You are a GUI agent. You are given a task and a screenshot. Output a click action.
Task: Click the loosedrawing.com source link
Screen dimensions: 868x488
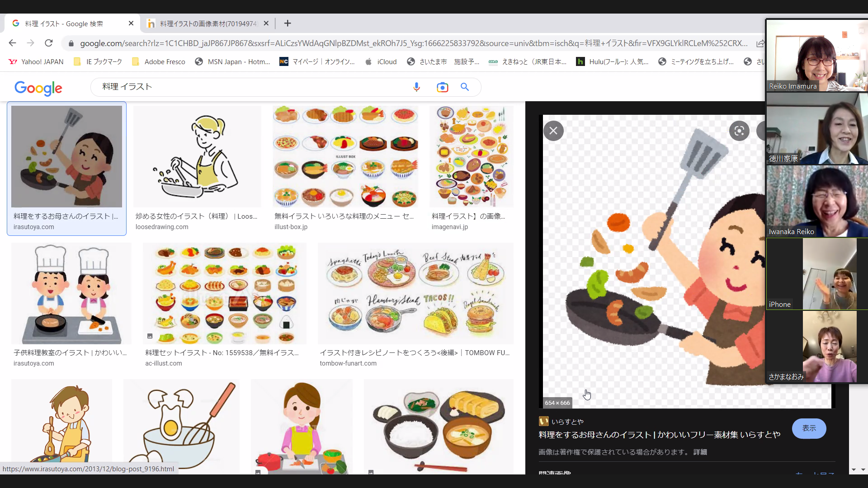pyautogui.click(x=162, y=227)
